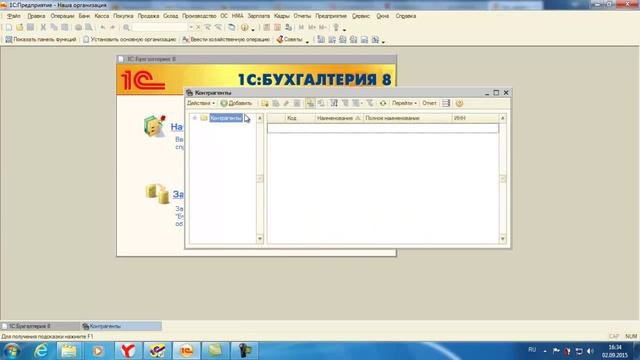Click the help icon in Контрагенты toolbar
640x360 pixels.
(x=460, y=103)
